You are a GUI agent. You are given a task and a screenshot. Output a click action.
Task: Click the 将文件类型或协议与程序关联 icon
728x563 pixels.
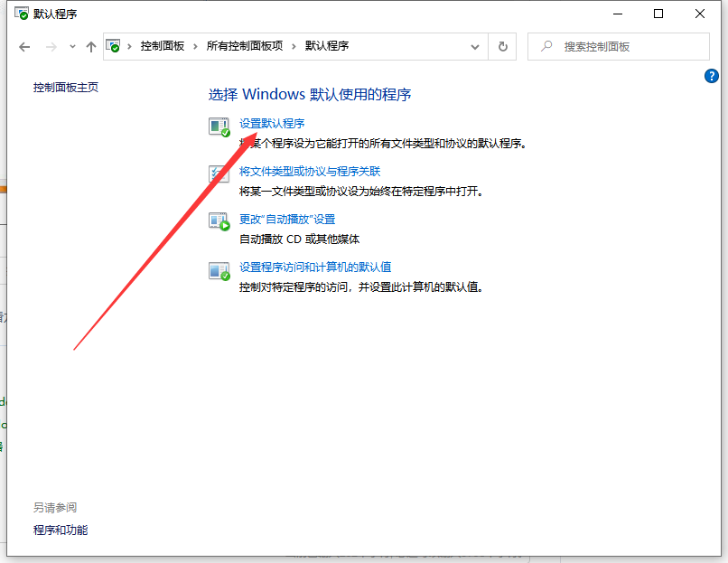pos(218,174)
